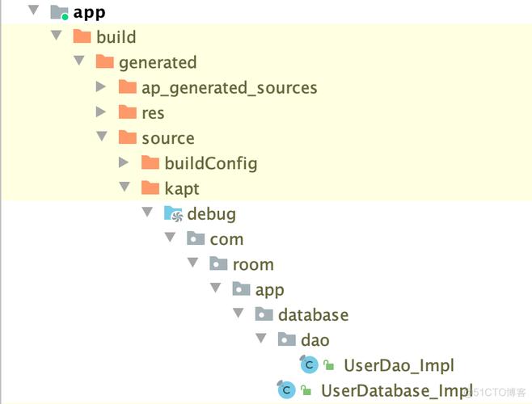
Task: Click the dao package folder icon
Action: pos(287,339)
